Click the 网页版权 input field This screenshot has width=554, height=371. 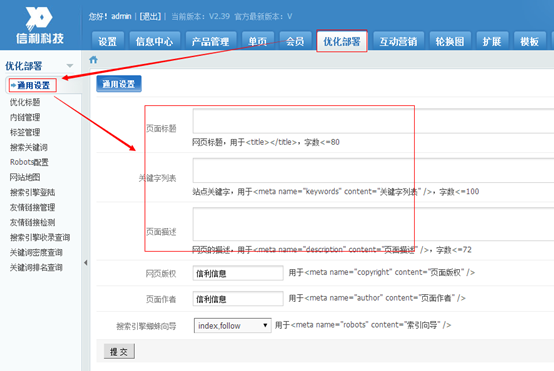click(x=238, y=273)
